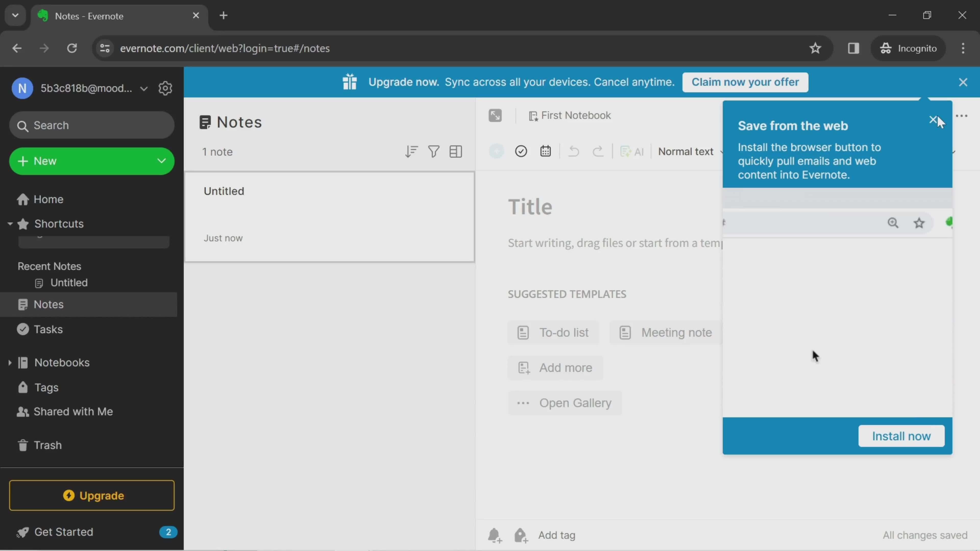View site information icon in address bar
Viewport: 980px width, 551px height.
[105, 48]
